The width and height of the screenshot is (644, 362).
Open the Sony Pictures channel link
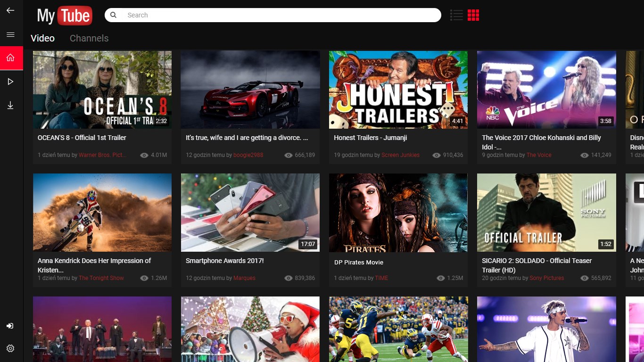coord(546,278)
